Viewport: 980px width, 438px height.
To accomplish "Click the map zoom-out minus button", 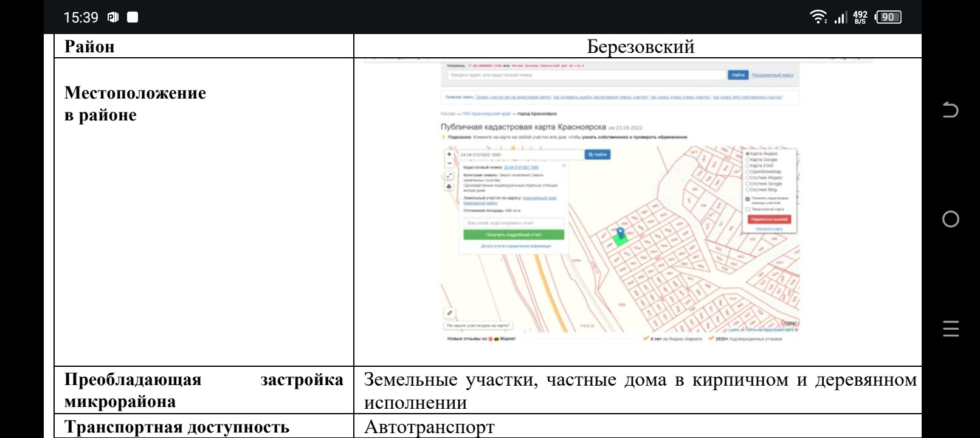I will 449,163.
